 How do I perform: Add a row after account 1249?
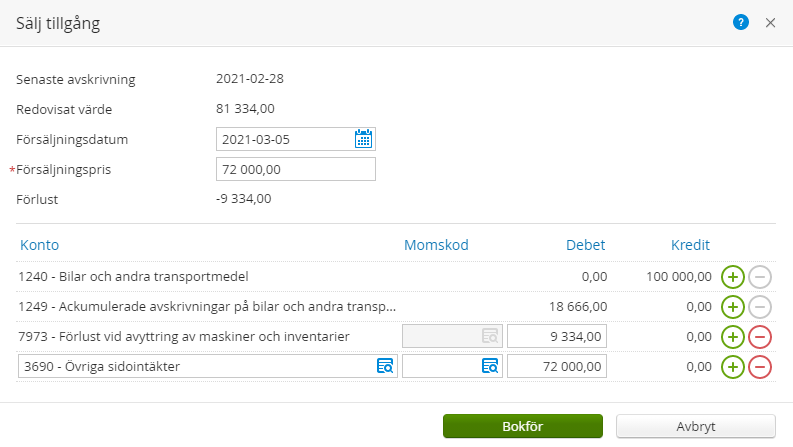(x=732, y=307)
